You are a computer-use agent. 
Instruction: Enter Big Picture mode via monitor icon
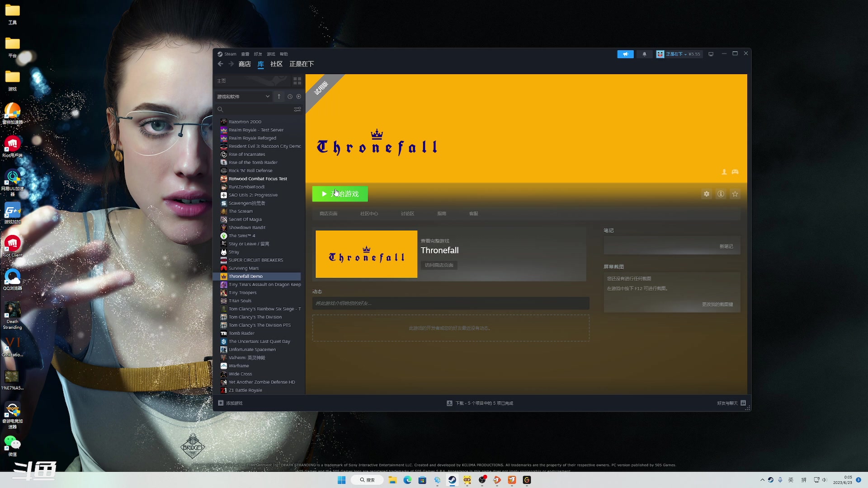(x=711, y=54)
